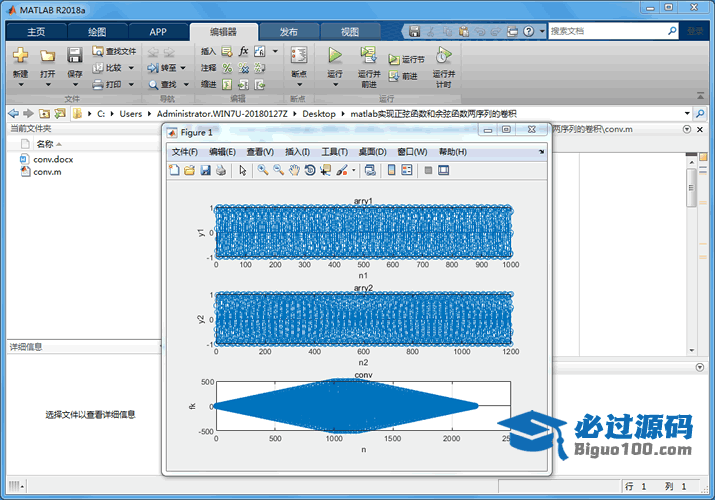Screen dimensions: 715x500
Task: Open Insert (插入) menu in Figure 1
Action: (297, 152)
